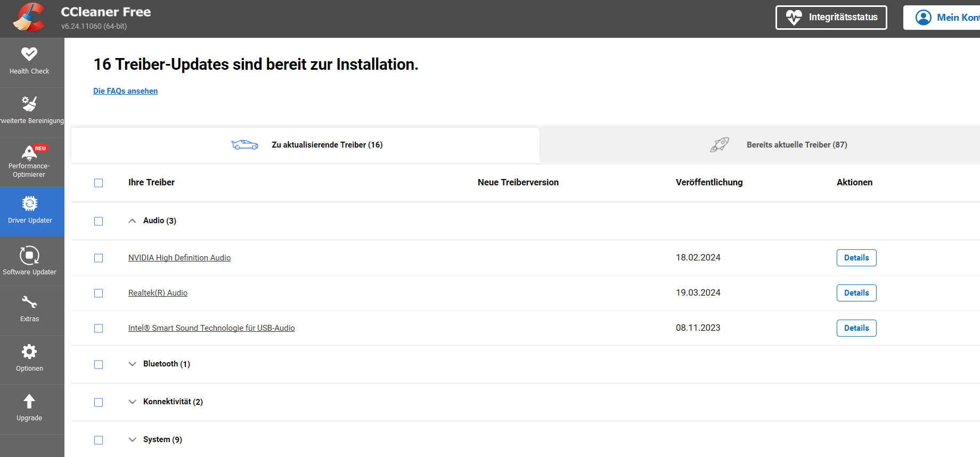This screenshot has height=457, width=980.
Task: Click Details for the Realtek(R) Audio driver
Action: [x=856, y=293]
